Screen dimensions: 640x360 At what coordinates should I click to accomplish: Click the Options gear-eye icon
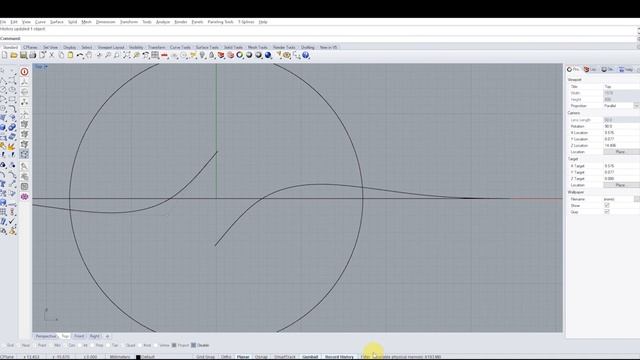287,55
